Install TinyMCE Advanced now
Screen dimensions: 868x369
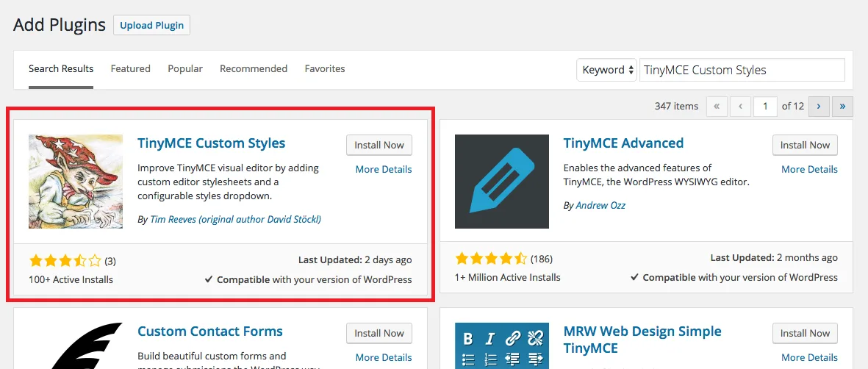(805, 145)
